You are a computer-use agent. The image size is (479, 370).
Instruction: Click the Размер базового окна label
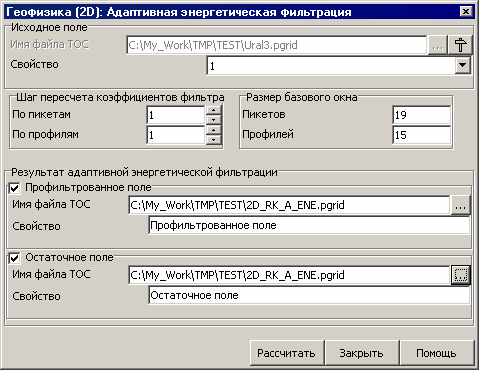click(x=302, y=97)
